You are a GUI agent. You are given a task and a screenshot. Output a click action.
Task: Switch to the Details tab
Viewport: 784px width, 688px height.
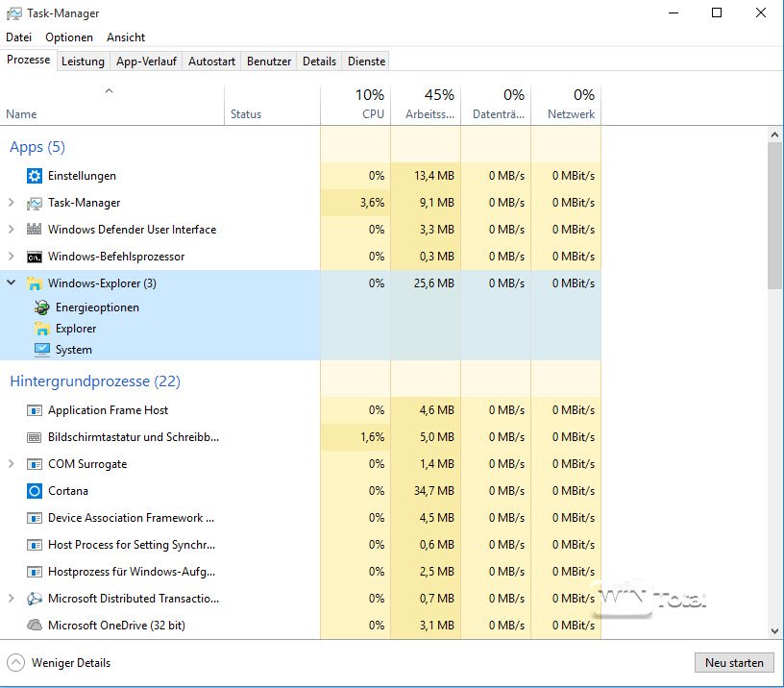tap(319, 61)
